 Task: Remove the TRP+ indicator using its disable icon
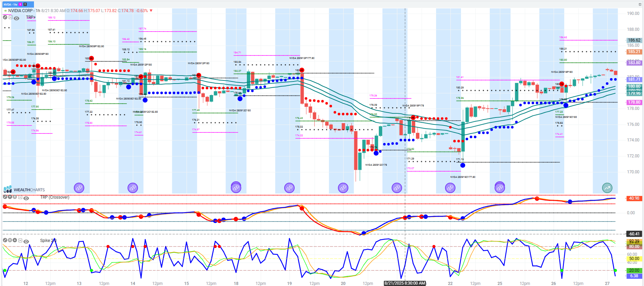5,17
